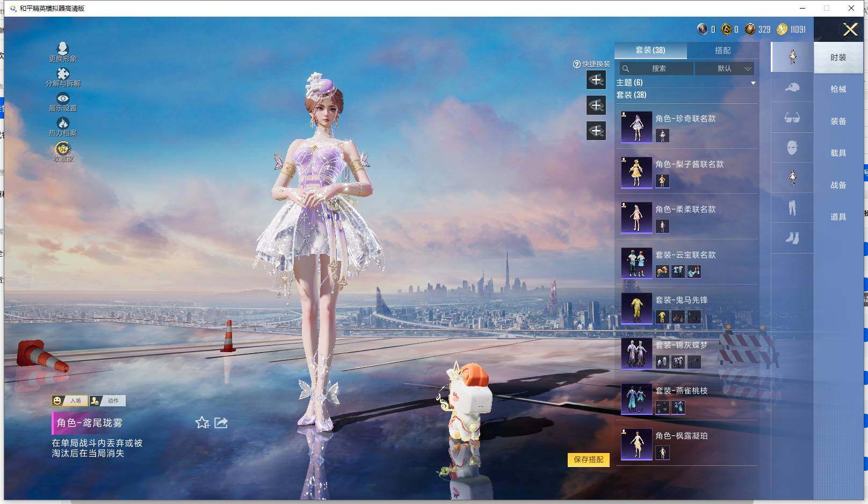Open the 枪械 firearms menu

pos(838,89)
